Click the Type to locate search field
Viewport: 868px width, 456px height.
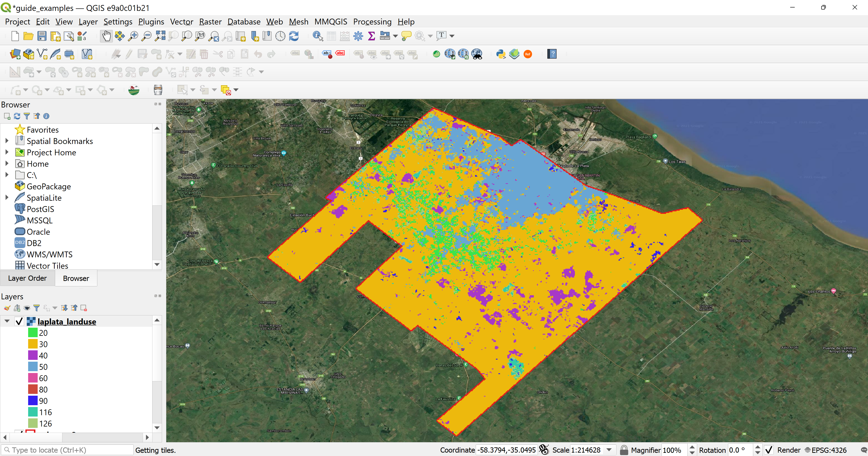click(67, 450)
